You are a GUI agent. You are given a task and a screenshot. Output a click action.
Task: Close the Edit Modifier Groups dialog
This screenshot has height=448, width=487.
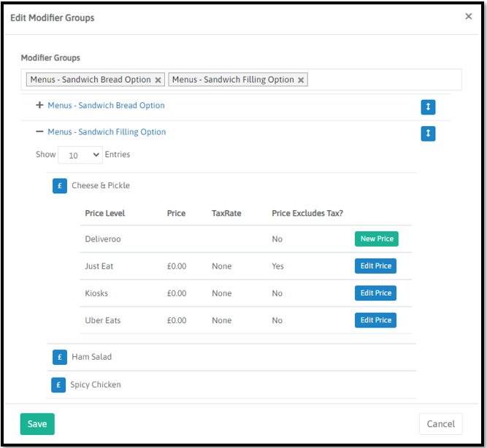[469, 16]
